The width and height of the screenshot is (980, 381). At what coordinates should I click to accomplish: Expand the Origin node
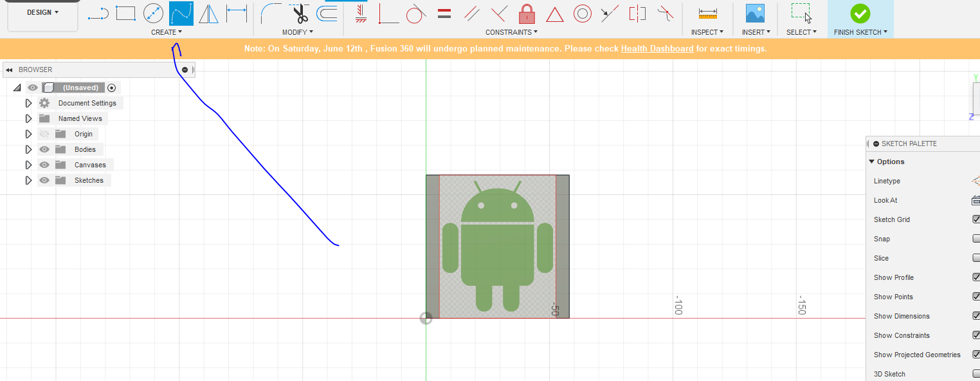tap(28, 134)
